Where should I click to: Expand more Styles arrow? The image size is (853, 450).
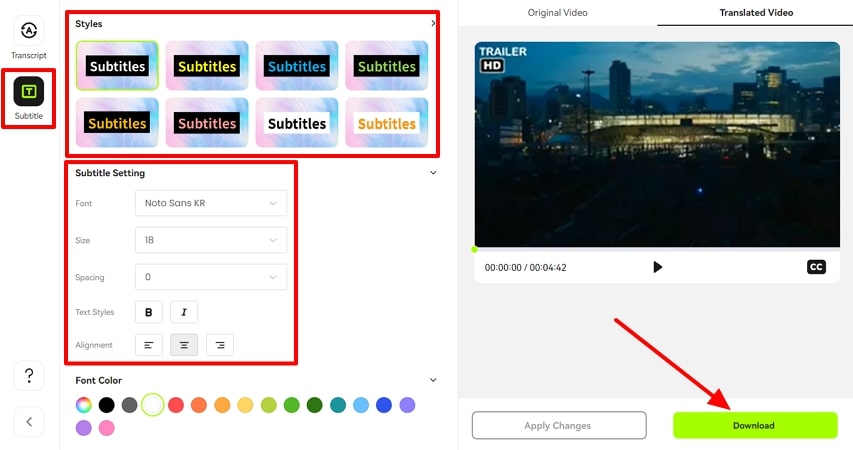[x=433, y=23]
